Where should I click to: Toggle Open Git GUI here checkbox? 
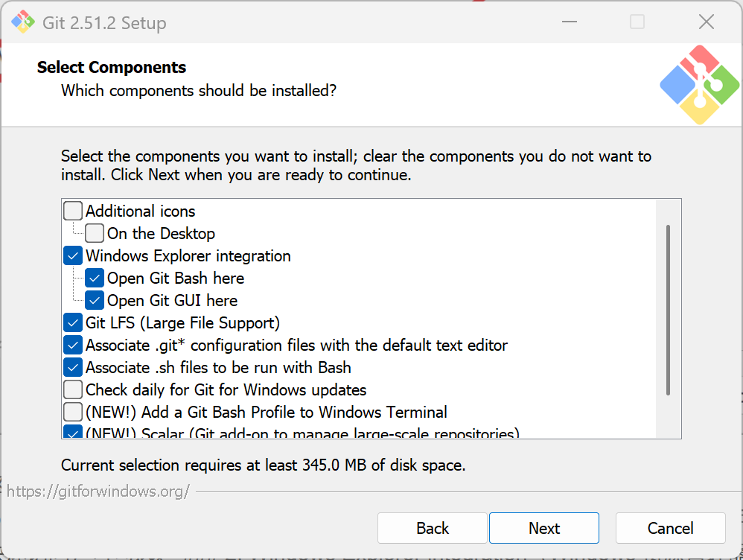[95, 301]
